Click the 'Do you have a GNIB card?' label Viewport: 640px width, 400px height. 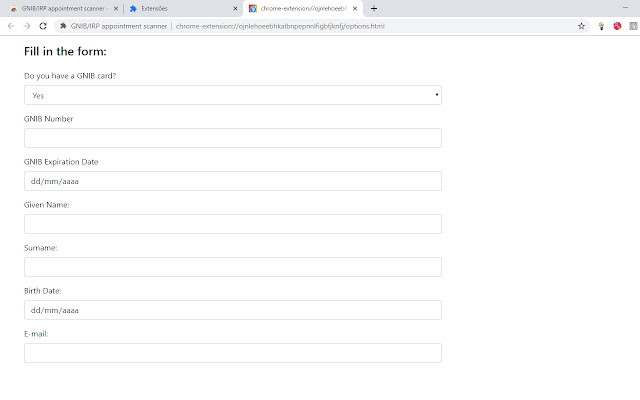70,76
